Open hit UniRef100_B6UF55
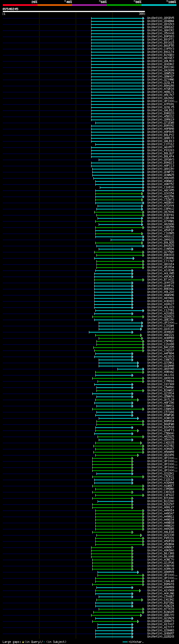This screenshot has height=644, width=179. [x=161, y=46]
